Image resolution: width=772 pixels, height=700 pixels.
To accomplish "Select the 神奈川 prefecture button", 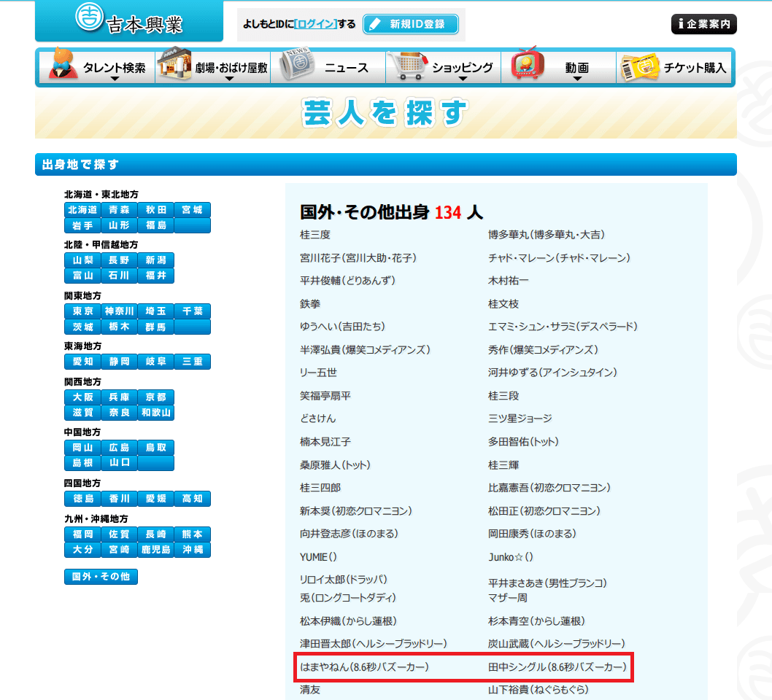I will (x=119, y=311).
